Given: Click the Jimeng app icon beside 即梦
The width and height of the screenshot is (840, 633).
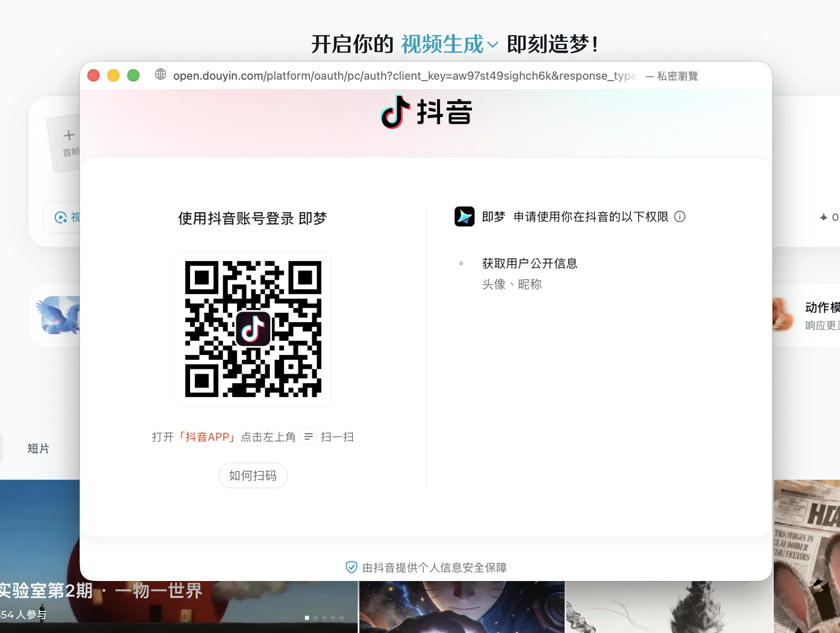Looking at the screenshot, I should [x=465, y=216].
